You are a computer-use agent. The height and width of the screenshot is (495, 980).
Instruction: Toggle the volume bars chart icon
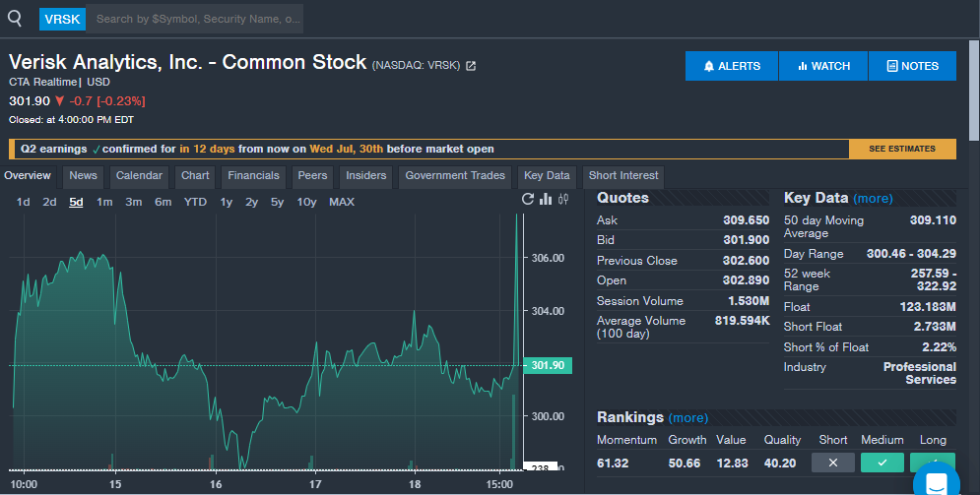coord(546,199)
